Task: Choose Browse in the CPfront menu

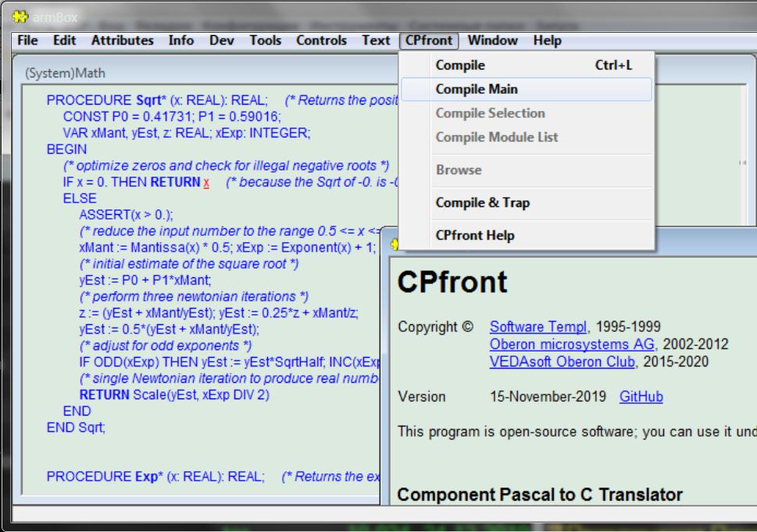Action: 527,170
